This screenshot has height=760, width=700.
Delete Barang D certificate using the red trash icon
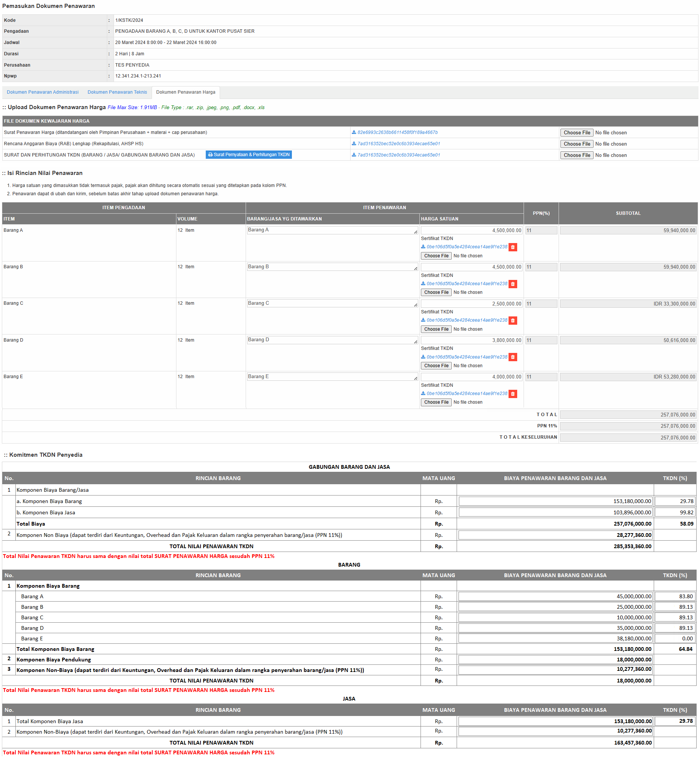pyautogui.click(x=513, y=357)
